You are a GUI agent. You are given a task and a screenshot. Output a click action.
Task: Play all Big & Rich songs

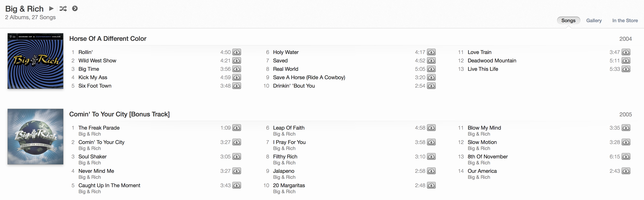51,8
